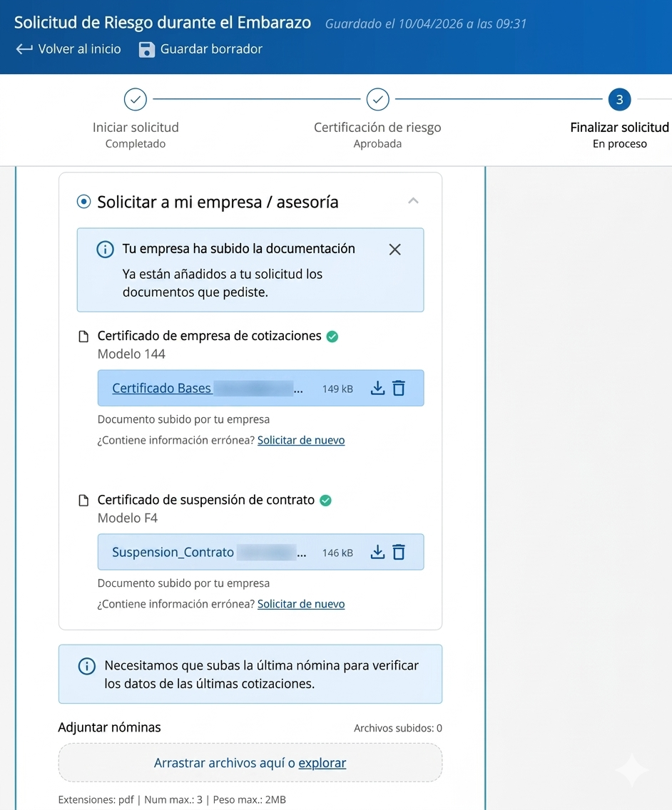The width and height of the screenshot is (672, 810).
Task: Delete the Certificado Bases document
Action: tap(399, 388)
